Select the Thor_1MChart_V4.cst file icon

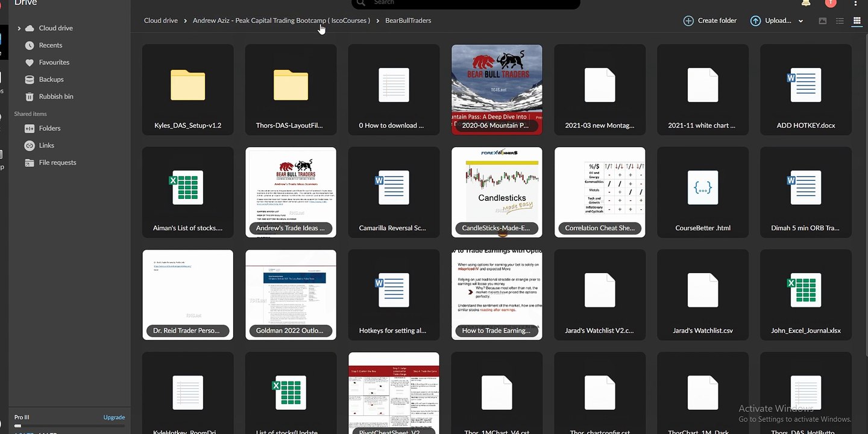pos(497,392)
